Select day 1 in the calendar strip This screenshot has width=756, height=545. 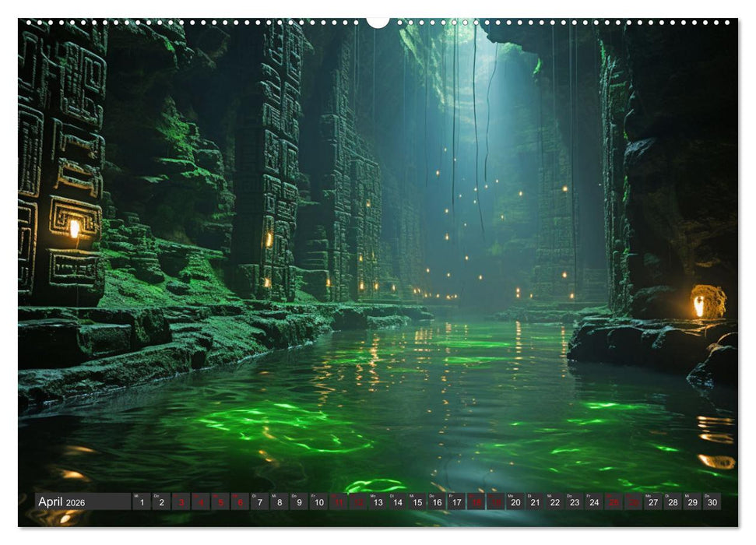pyautogui.click(x=142, y=502)
